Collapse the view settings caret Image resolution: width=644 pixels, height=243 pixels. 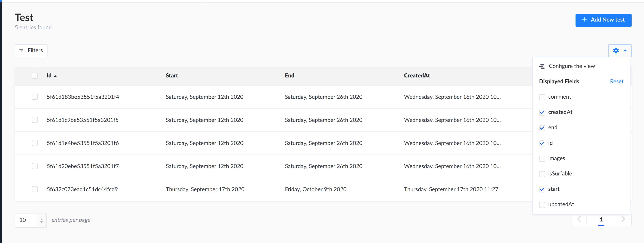(625, 50)
